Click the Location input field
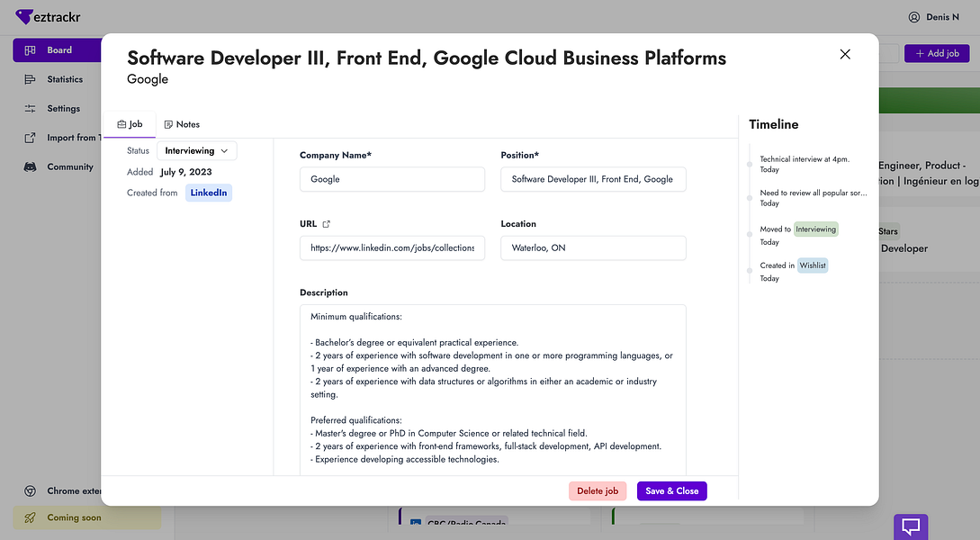The width and height of the screenshot is (980, 540). [x=593, y=248]
